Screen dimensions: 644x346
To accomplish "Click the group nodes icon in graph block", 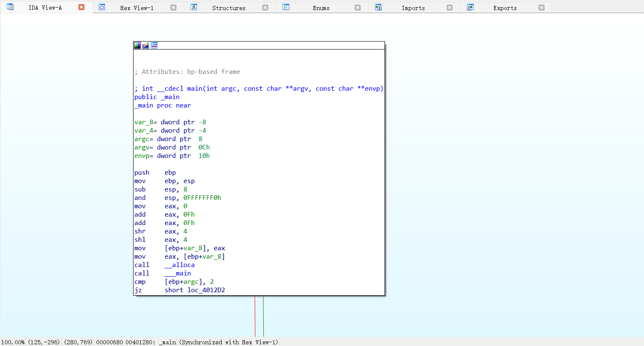I will 154,45.
